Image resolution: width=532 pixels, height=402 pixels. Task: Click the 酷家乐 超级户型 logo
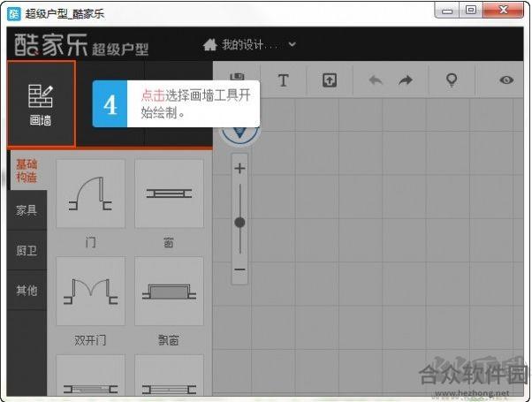[x=81, y=45]
